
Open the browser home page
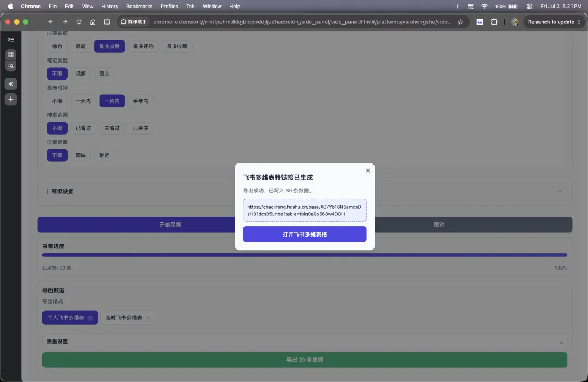click(x=93, y=22)
